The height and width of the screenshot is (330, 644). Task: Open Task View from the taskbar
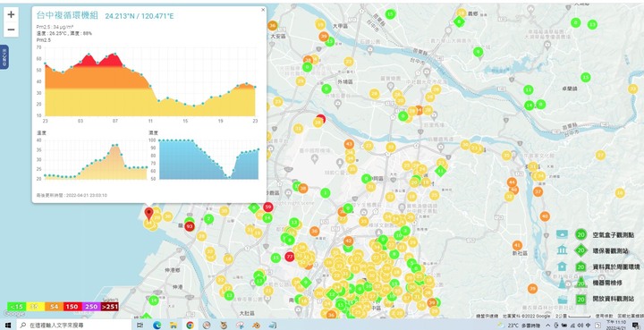(x=140, y=325)
